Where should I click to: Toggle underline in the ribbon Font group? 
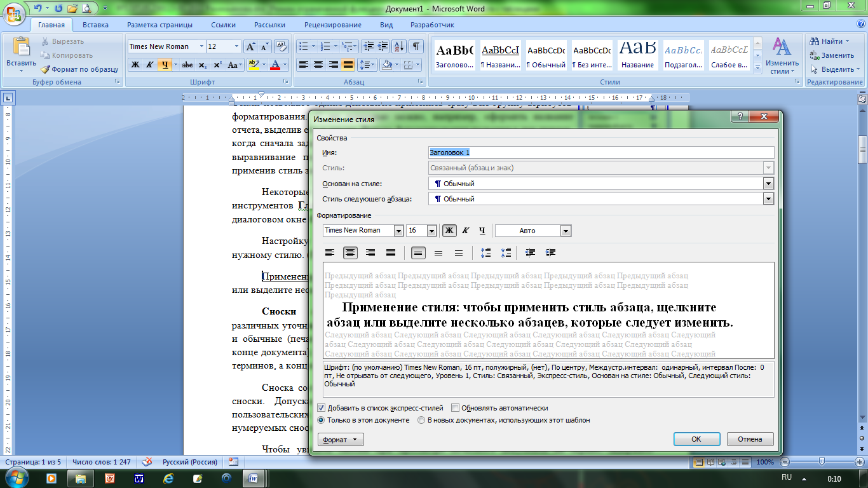click(x=165, y=65)
